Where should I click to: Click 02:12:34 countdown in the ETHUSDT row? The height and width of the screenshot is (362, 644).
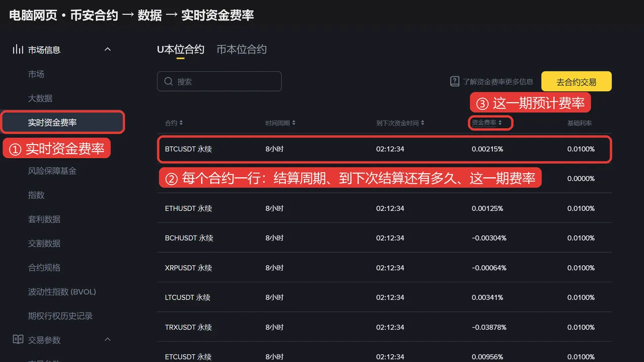point(390,208)
